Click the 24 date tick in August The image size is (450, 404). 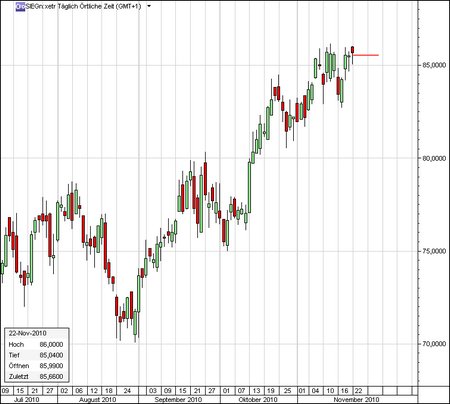(x=127, y=390)
